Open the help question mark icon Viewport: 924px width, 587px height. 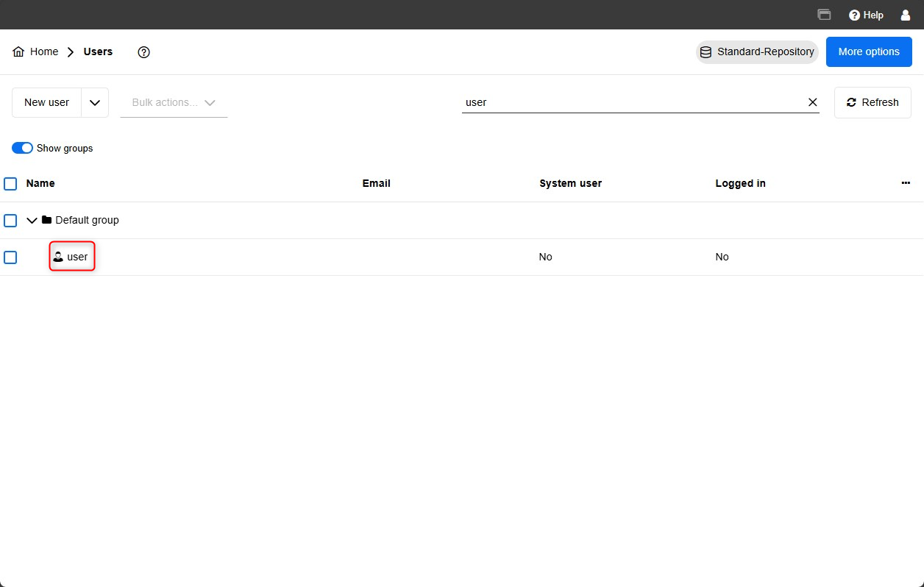click(x=144, y=52)
